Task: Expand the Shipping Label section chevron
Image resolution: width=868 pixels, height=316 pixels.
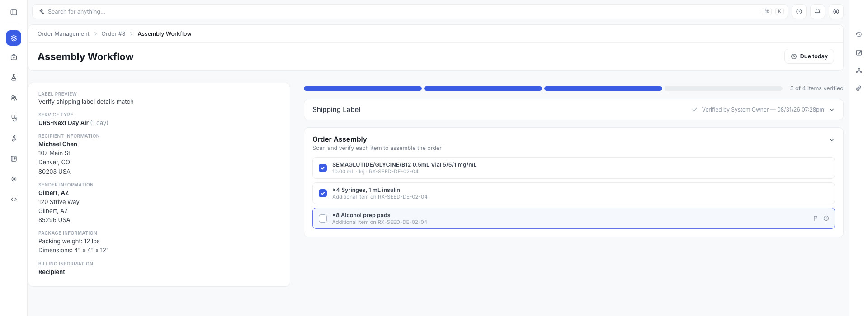Action: click(x=832, y=110)
